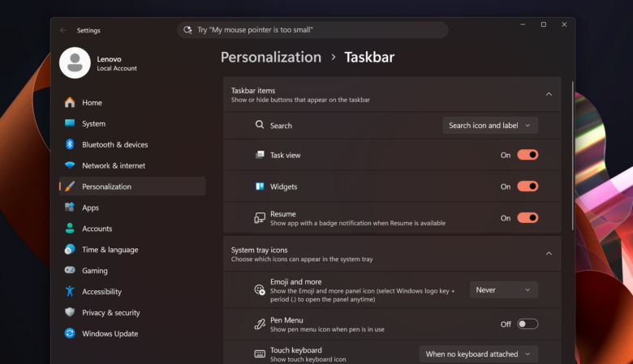Click the Windows Update sync icon
Screen dimensions: 633x364
pyautogui.click(x=70, y=333)
